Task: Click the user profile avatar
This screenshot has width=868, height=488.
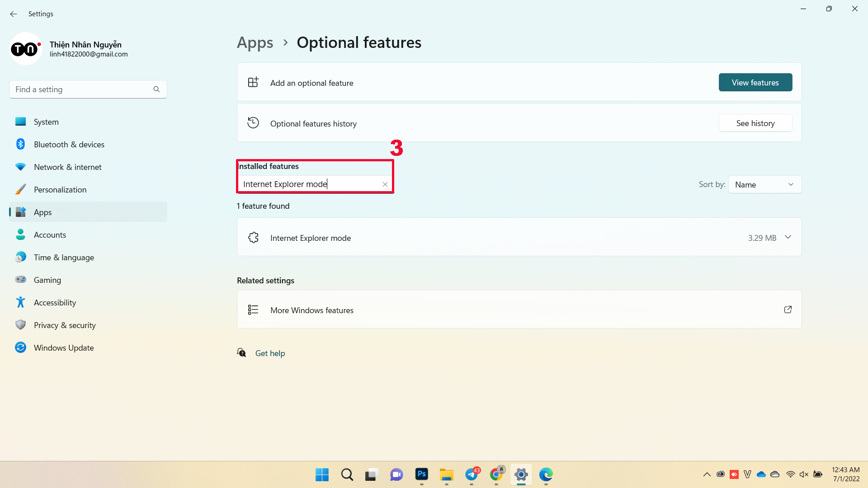Action: click(26, 48)
